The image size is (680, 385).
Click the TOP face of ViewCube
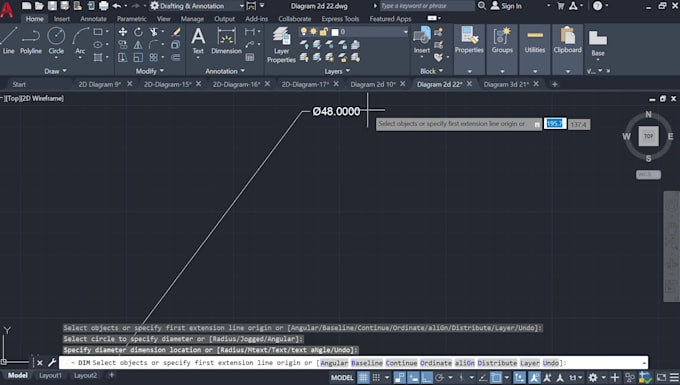pos(648,136)
